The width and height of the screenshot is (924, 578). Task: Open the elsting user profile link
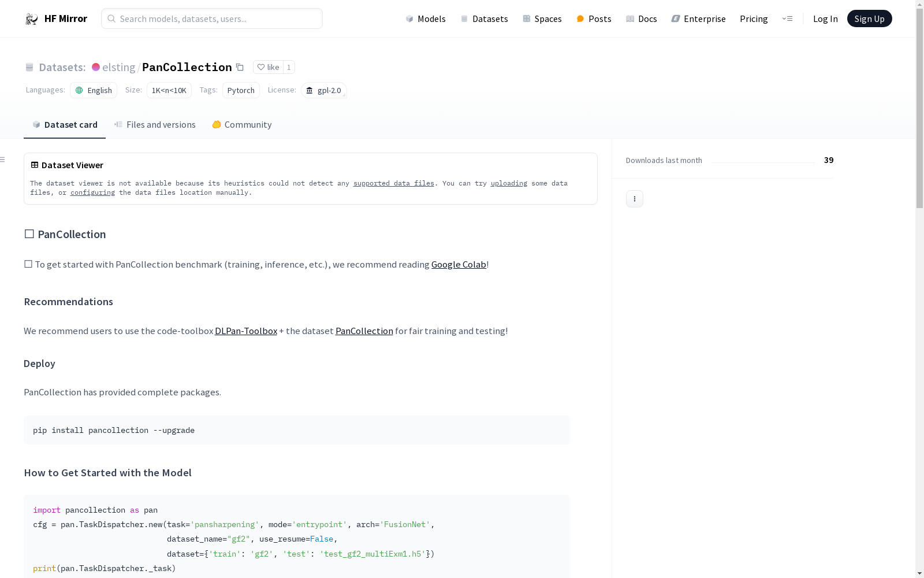118,67
